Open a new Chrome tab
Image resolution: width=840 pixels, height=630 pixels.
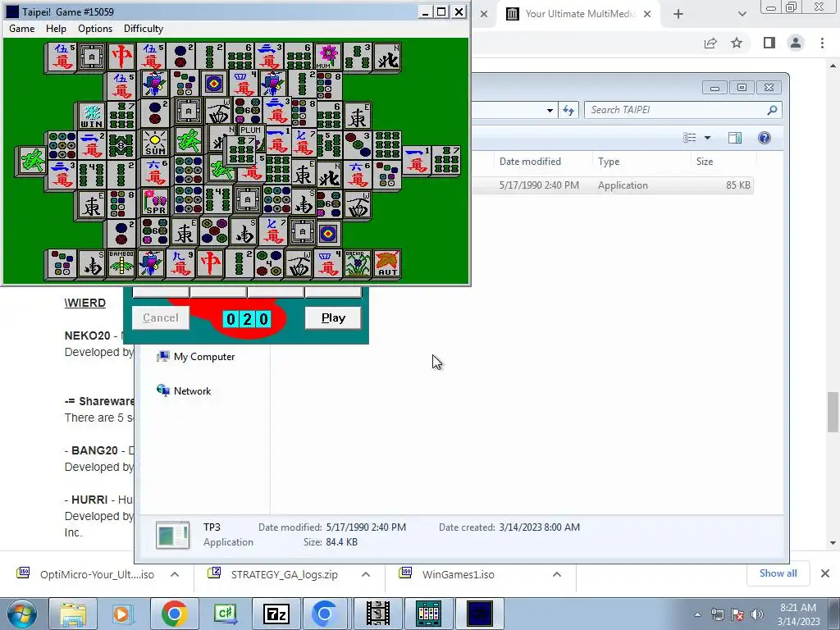point(678,14)
